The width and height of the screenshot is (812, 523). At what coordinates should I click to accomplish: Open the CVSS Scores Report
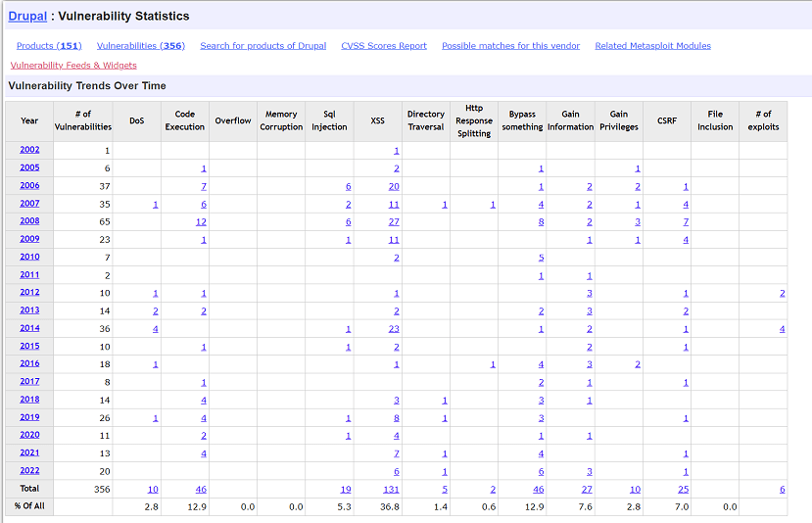point(384,46)
